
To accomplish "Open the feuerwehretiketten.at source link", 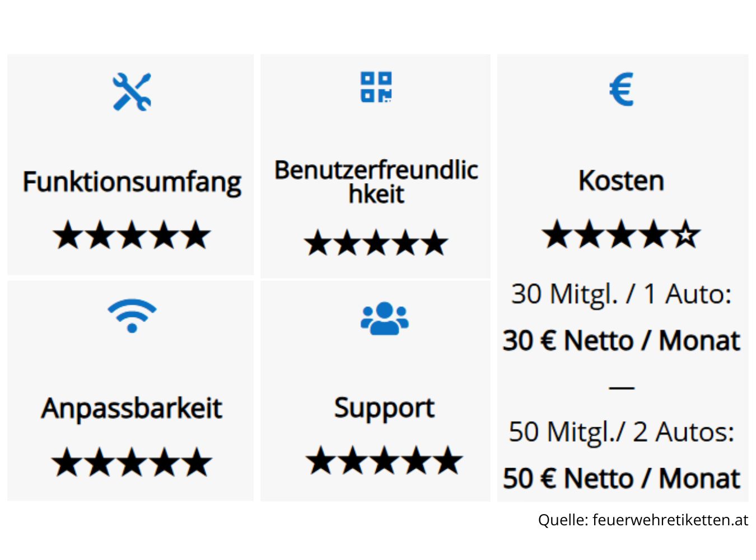I will (670, 520).
